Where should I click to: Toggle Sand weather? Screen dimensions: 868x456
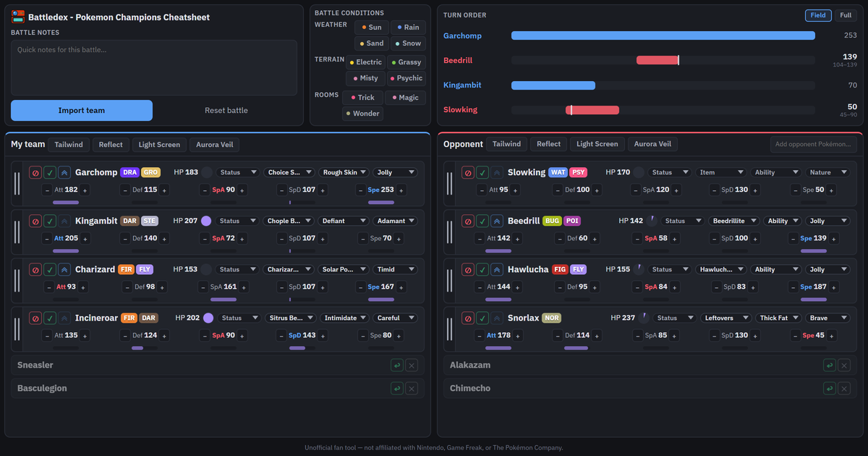point(371,43)
